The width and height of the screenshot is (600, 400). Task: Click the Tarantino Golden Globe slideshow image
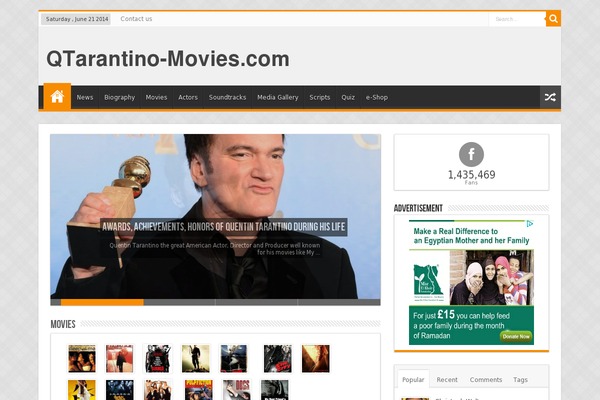coord(215,216)
